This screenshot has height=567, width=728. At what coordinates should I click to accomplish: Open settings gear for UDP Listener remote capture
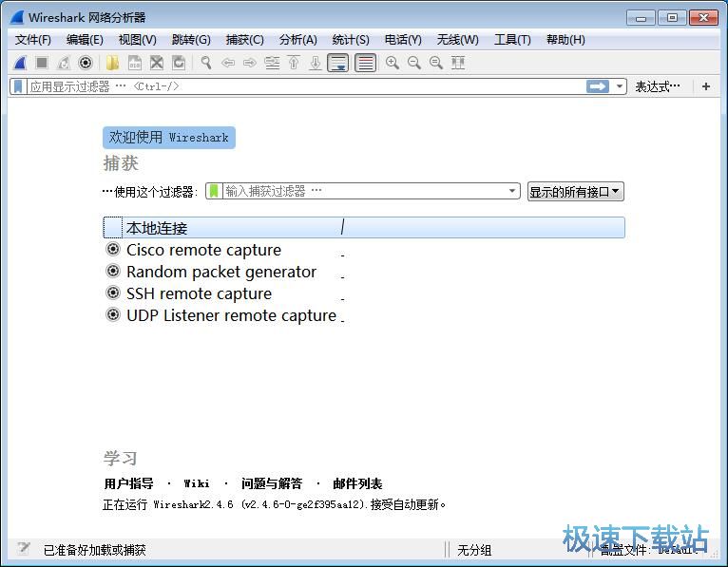point(113,314)
